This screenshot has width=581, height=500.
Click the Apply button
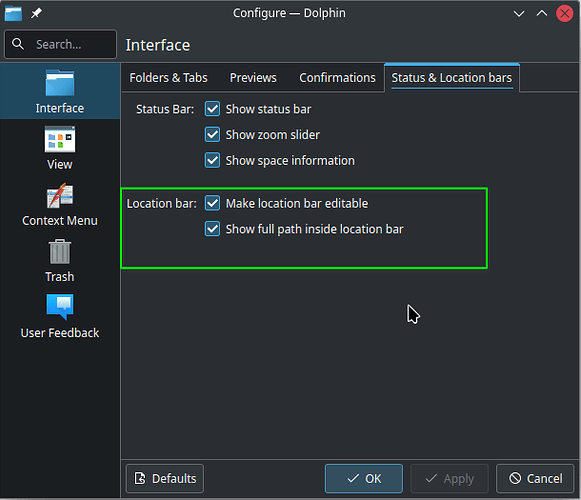pos(449,479)
